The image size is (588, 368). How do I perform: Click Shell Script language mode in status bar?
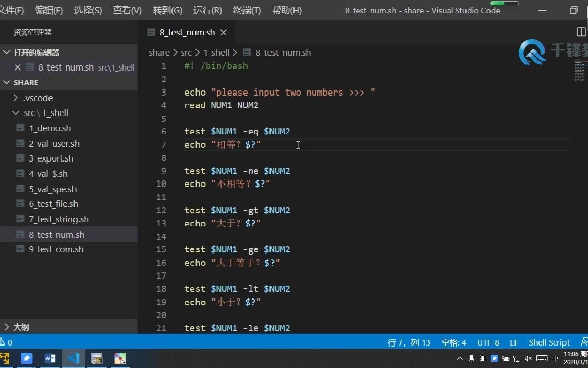tap(548, 342)
